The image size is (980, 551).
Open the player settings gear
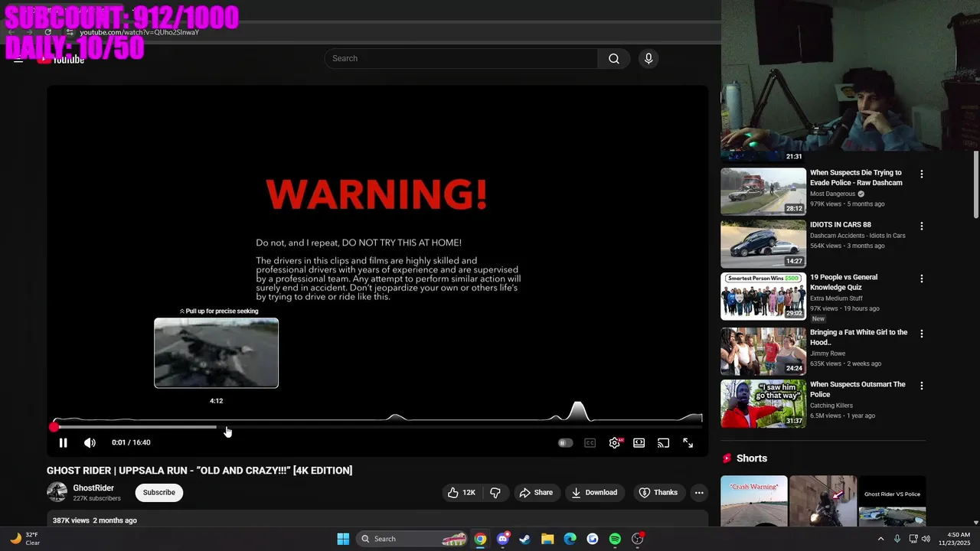(x=614, y=442)
